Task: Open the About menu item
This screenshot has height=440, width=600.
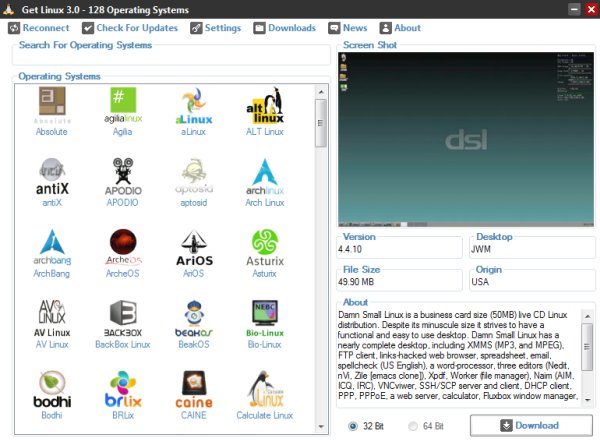Action: click(400, 28)
